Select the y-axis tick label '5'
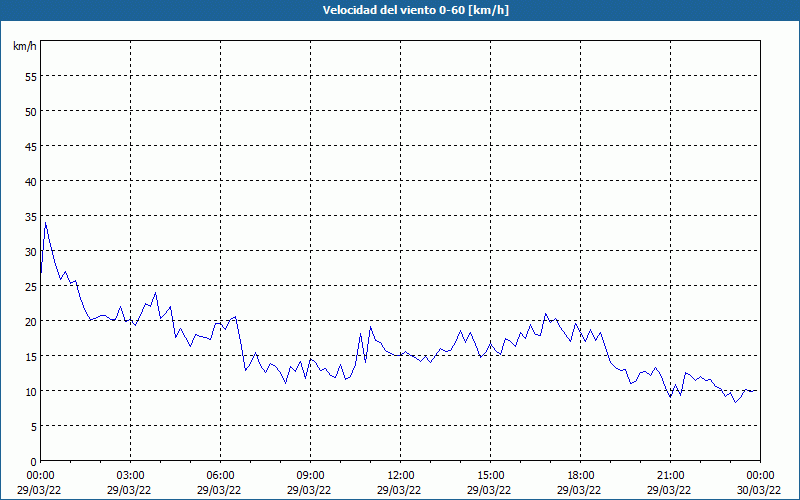800x500 pixels. point(34,427)
